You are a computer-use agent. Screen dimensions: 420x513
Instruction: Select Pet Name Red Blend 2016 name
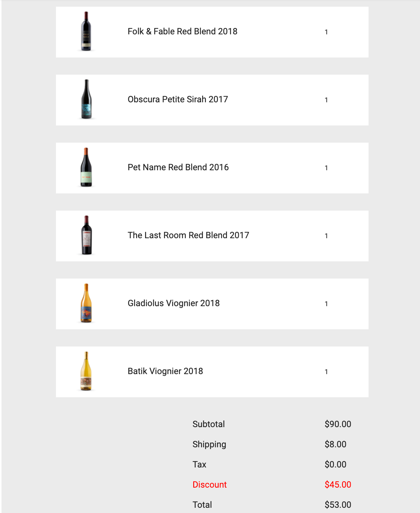click(178, 167)
